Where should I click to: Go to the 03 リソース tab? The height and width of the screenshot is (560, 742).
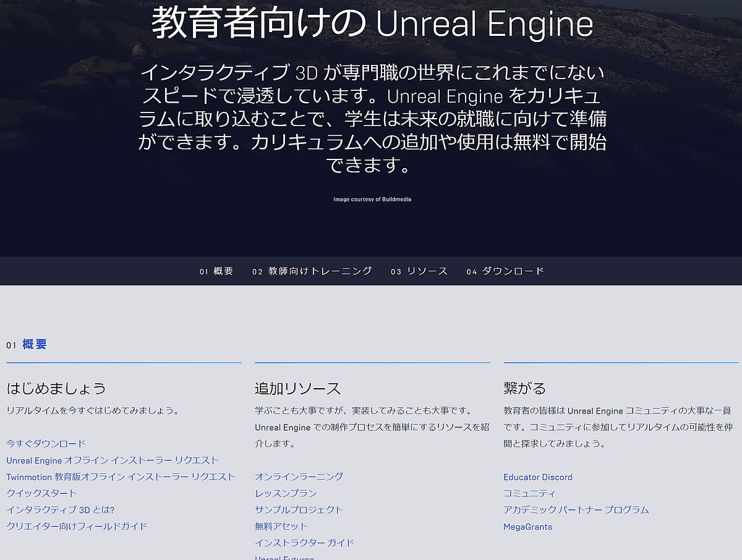419,271
